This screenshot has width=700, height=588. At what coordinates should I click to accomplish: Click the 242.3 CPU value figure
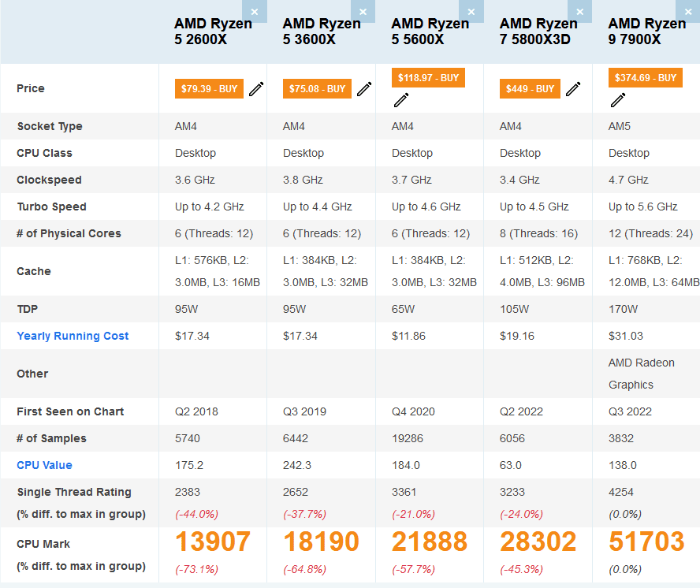[x=297, y=465]
